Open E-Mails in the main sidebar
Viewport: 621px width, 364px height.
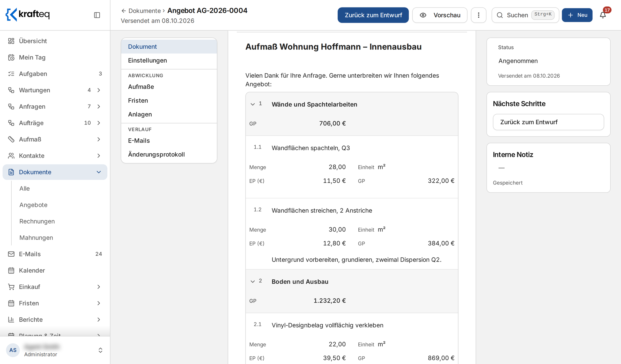55,254
